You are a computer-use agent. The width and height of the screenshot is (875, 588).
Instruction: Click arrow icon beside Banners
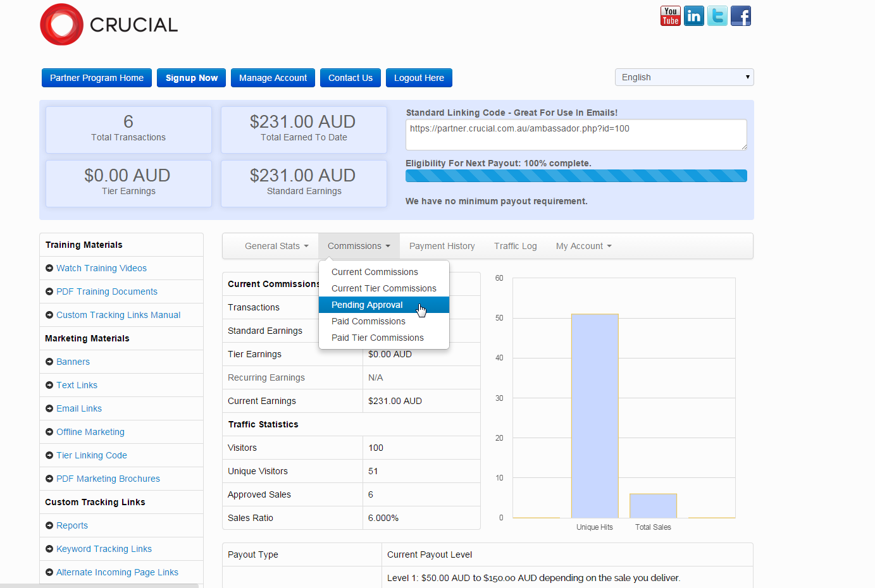(x=49, y=362)
